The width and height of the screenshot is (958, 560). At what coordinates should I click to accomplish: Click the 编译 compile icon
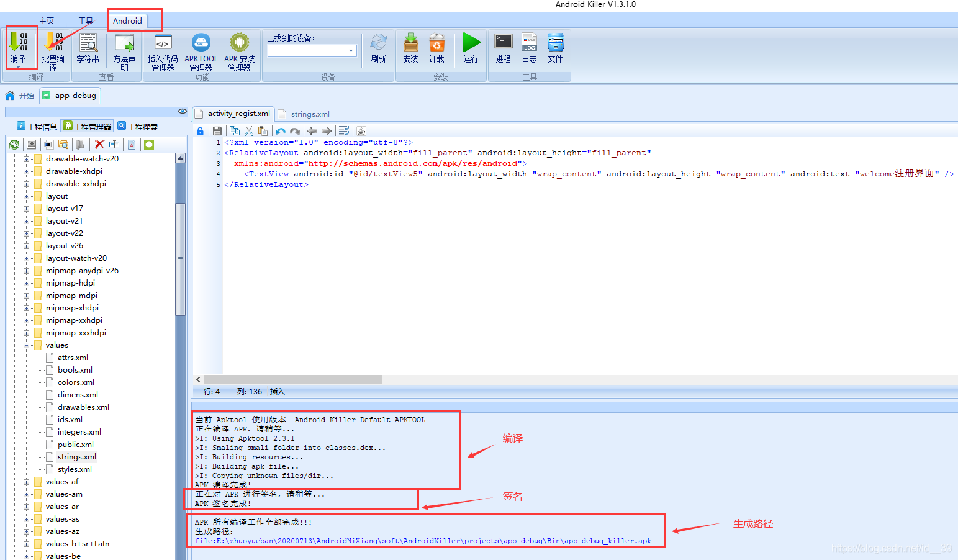coord(18,42)
